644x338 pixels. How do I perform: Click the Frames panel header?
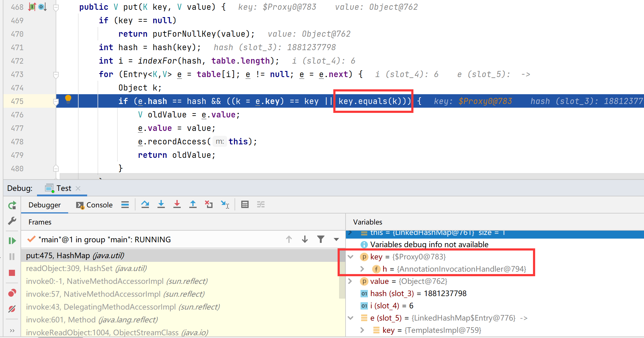point(40,222)
